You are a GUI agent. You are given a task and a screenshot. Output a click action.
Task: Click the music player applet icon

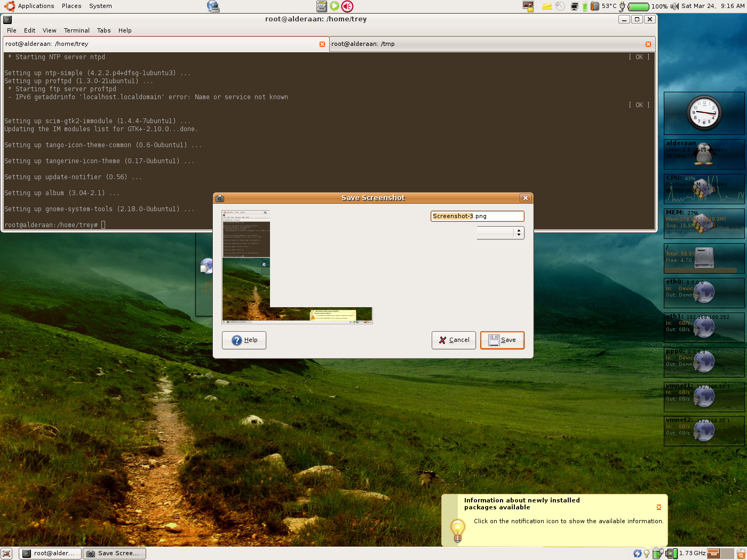pyautogui.click(x=321, y=6)
